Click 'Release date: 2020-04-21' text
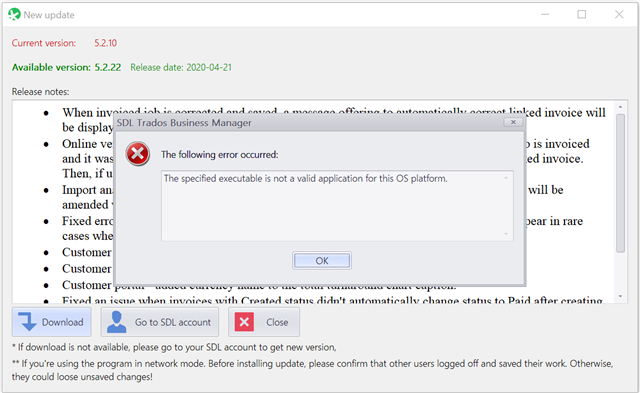The height and width of the screenshot is (393, 640). pyautogui.click(x=181, y=67)
